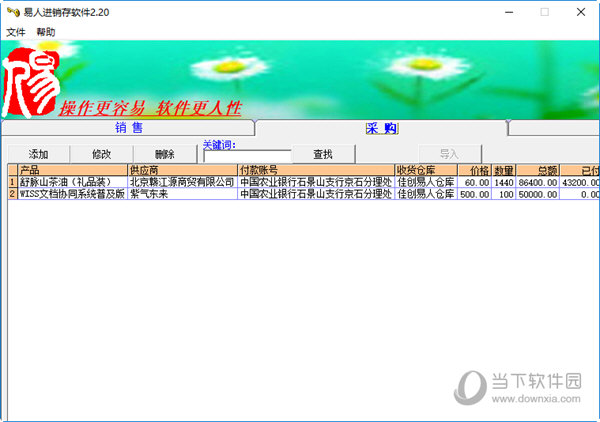Select row number 2 header

tap(13, 194)
